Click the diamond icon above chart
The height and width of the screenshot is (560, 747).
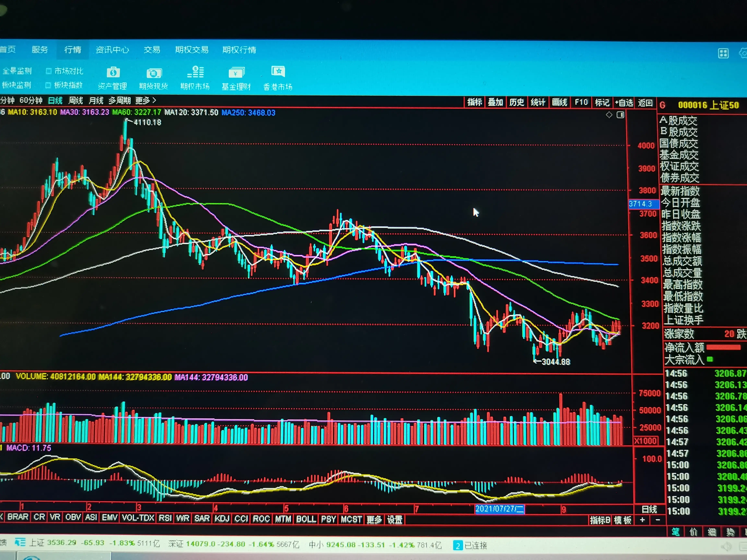click(x=609, y=115)
